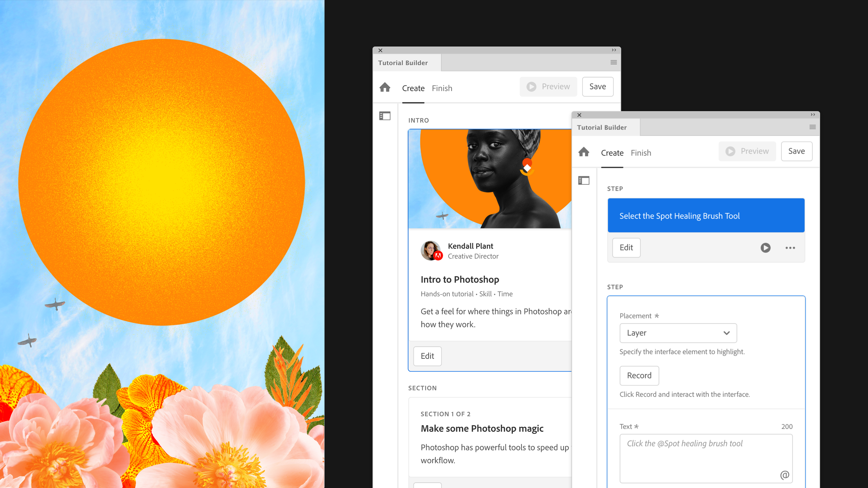
Task: Switch to the Create tab in the front panel
Action: tap(612, 153)
